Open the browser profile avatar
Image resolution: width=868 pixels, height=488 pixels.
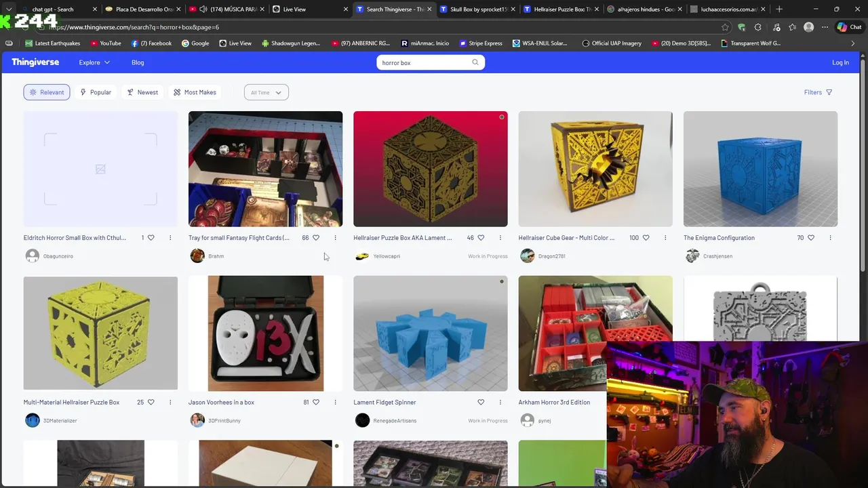808,27
